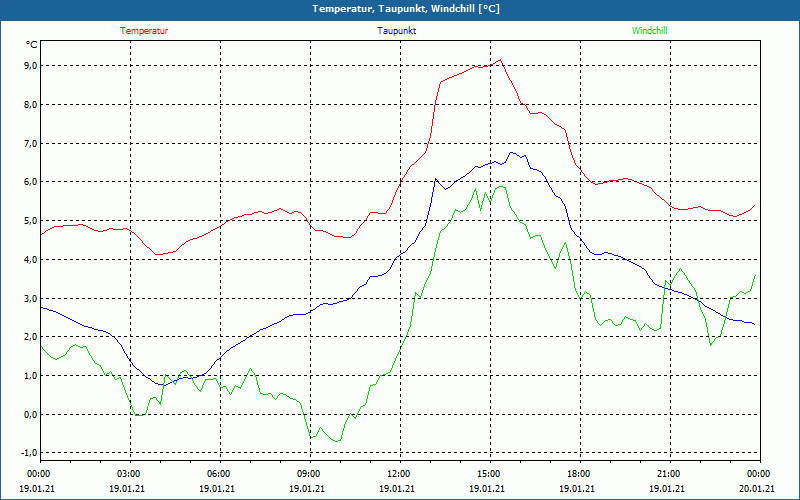Click the green Windchill legend label
Screen dimensions: 800x500
coord(649,31)
